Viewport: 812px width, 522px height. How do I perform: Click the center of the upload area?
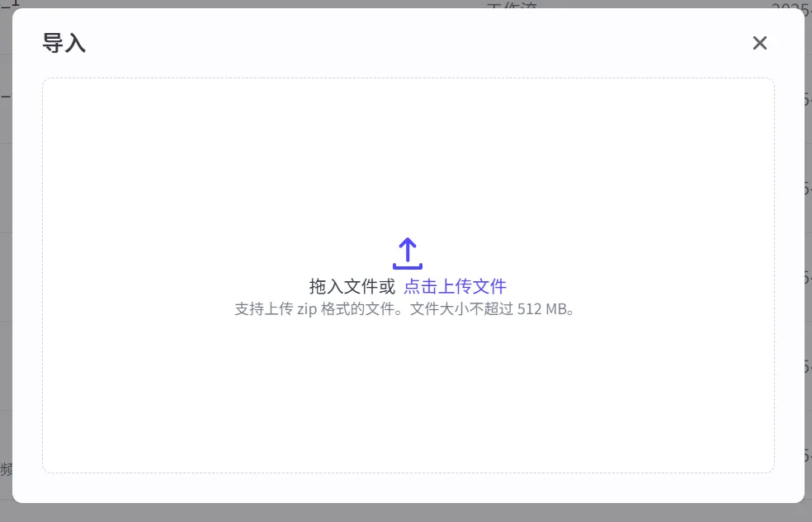pos(407,275)
